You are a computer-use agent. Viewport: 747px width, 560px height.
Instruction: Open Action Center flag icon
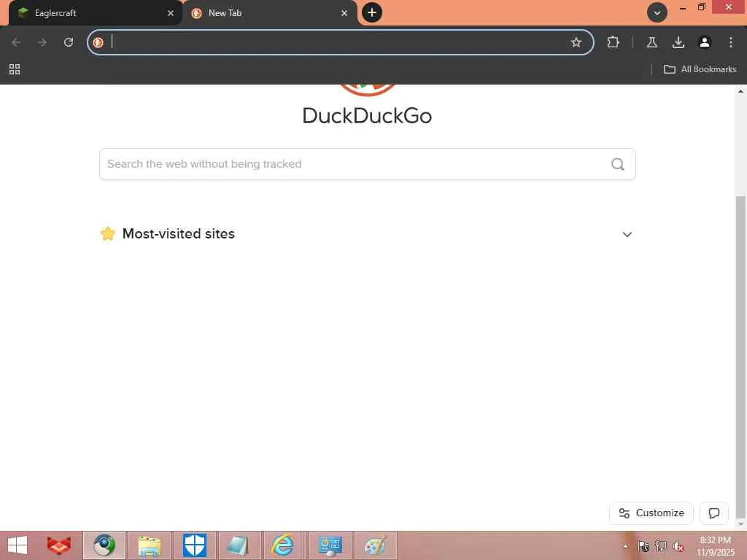(x=643, y=546)
